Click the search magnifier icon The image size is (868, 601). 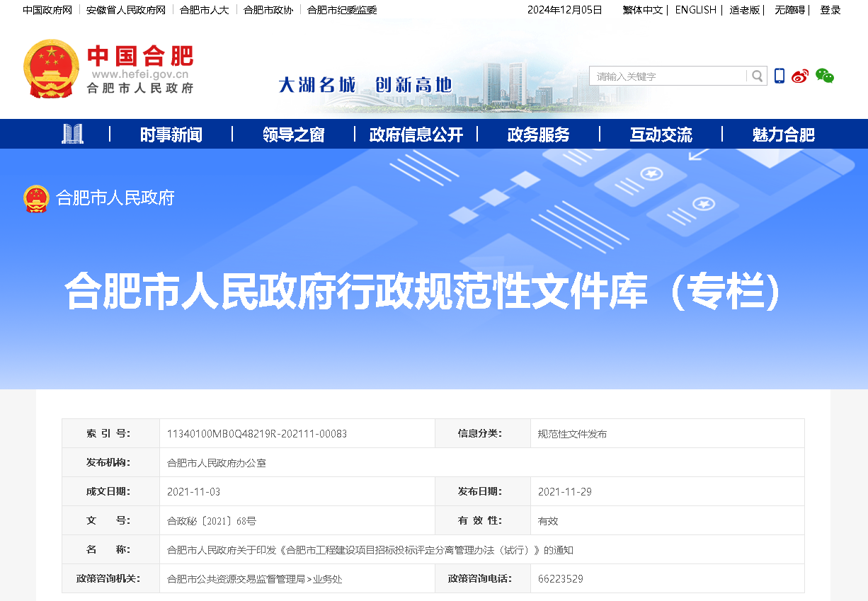757,76
